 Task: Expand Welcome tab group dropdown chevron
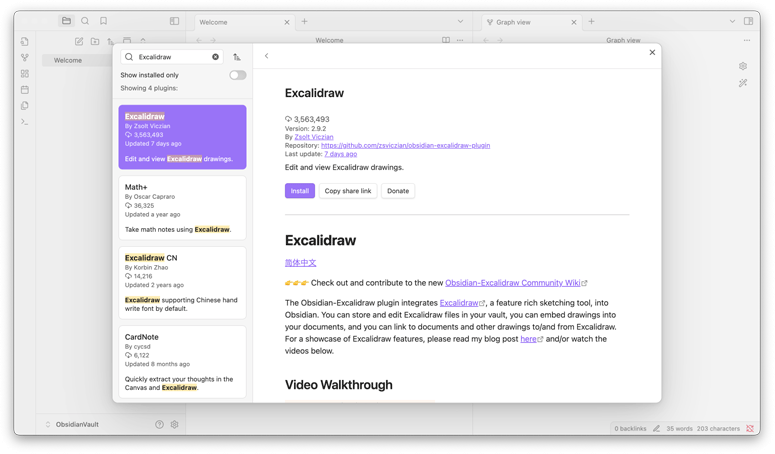click(x=460, y=21)
